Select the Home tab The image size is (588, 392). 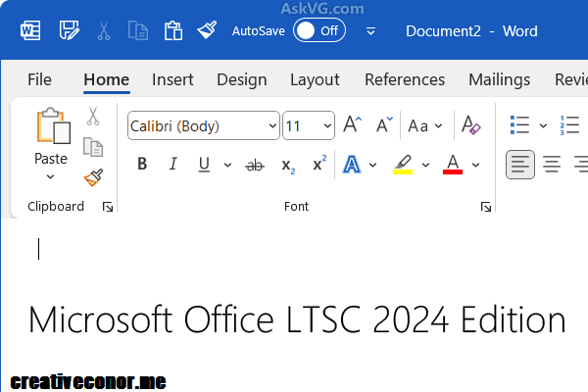[107, 80]
